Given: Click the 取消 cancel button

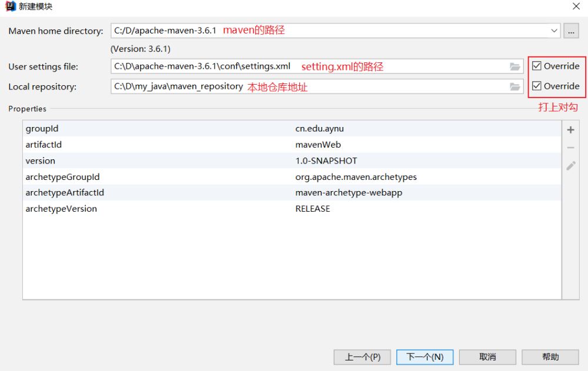Looking at the screenshot, I should 487,357.
